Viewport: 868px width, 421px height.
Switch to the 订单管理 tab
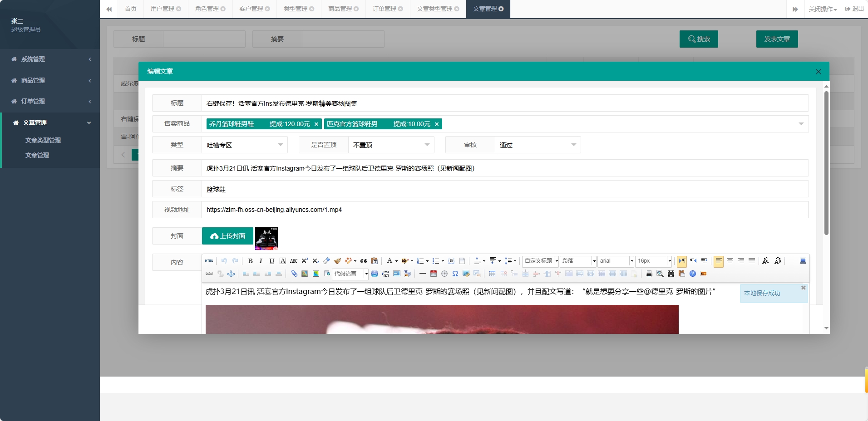tap(388, 9)
